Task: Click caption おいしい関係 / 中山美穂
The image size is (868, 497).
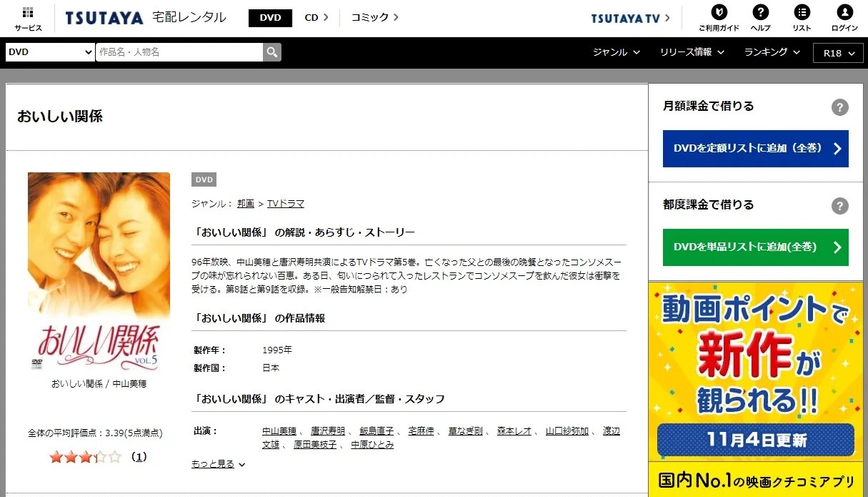Action: click(x=99, y=384)
